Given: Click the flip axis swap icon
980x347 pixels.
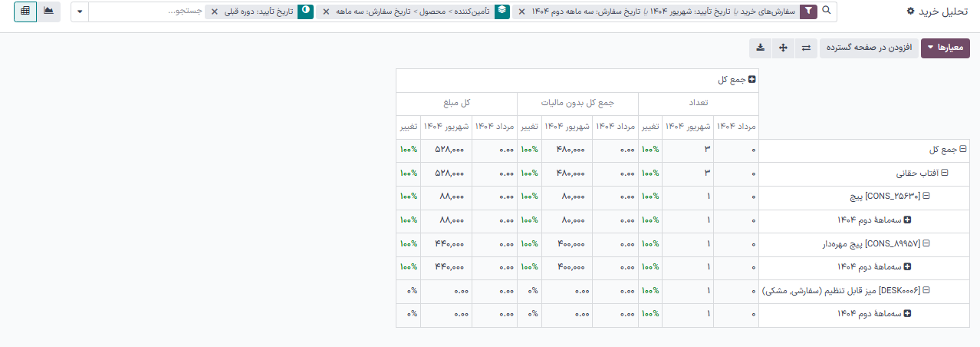Looking at the screenshot, I should 806,48.
